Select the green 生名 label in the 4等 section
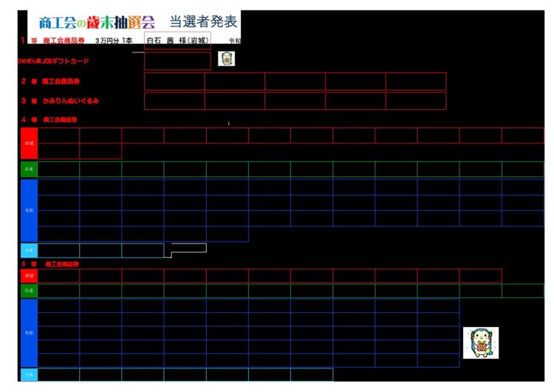Image resolution: width=554 pixels, height=392 pixels. coord(29,169)
